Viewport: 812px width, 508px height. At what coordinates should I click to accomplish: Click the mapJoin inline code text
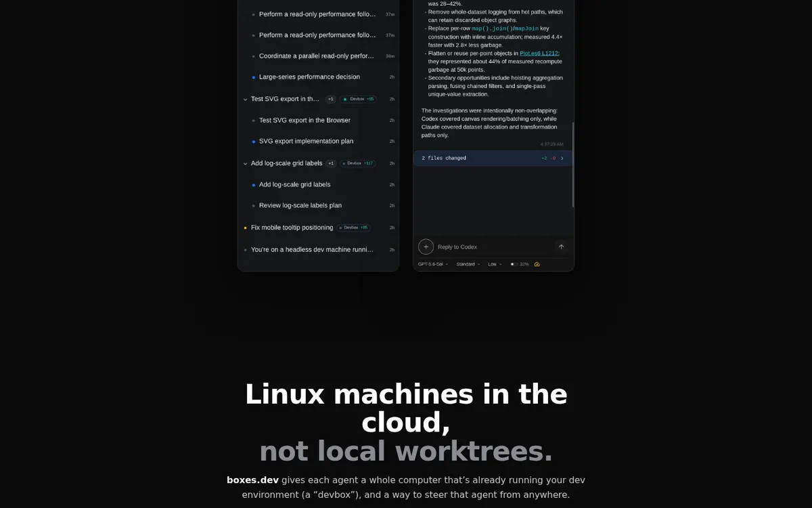(526, 28)
